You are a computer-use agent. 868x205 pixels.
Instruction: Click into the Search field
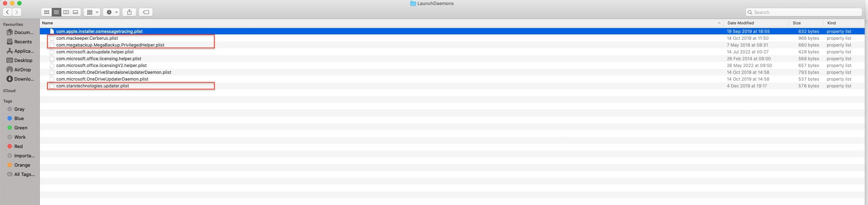[x=804, y=12]
